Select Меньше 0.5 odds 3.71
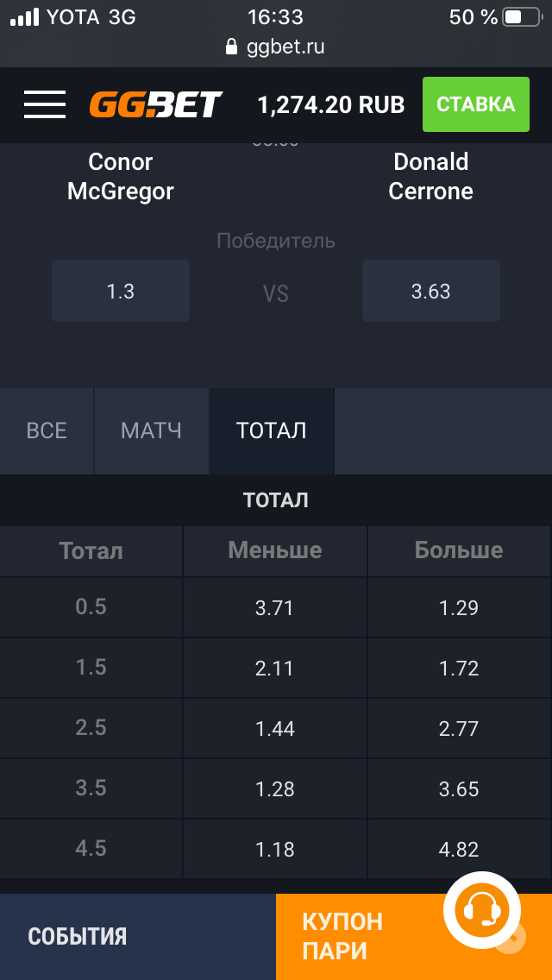 275,607
